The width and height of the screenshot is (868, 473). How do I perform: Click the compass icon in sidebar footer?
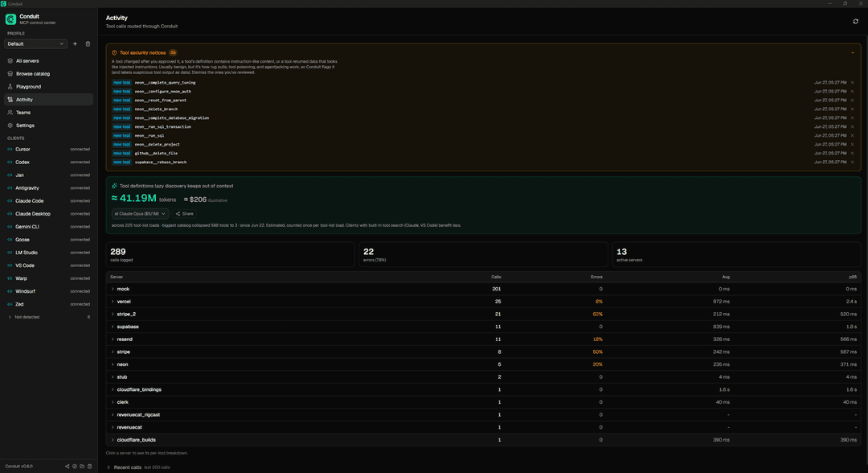75,467
